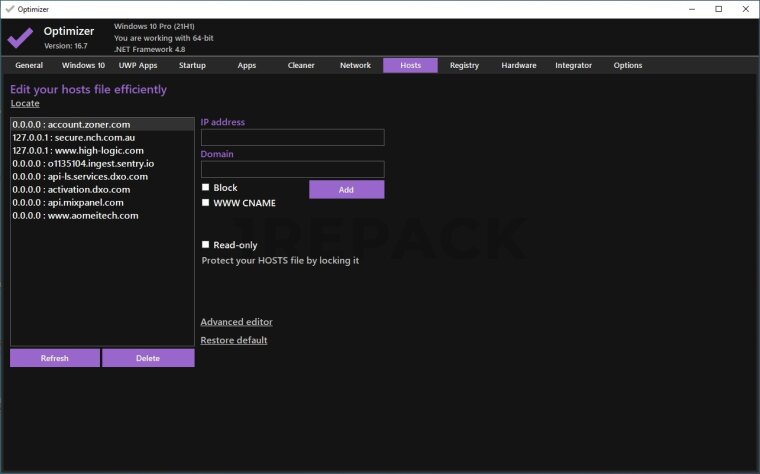The width and height of the screenshot is (760, 474).
Task: Click the Restore default link
Action: tap(234, 340)
